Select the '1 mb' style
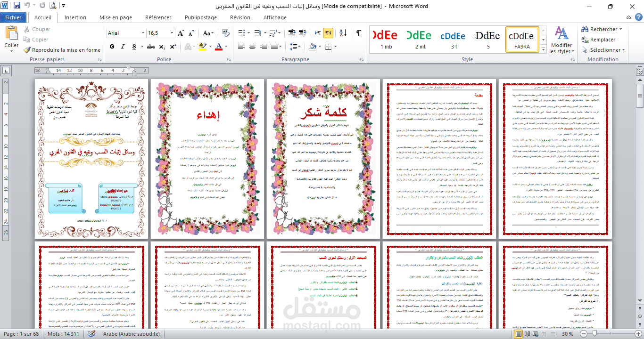644x339 pixels. pyautogui.click(x=386, y=39)
